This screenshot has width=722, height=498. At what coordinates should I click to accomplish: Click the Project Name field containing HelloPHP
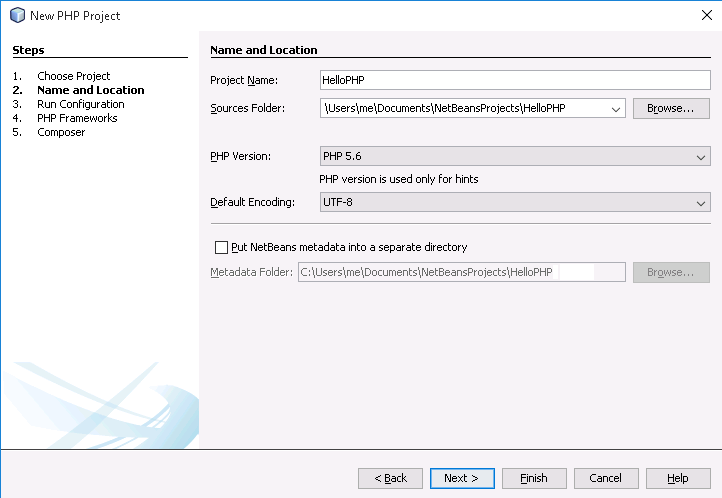[515, 80]
